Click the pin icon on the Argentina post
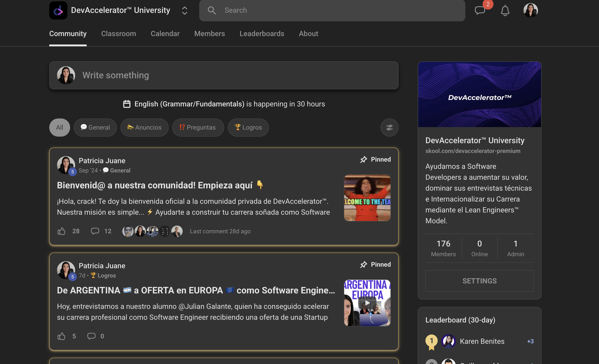Screen dimensions: 599x364 (363, 264)
